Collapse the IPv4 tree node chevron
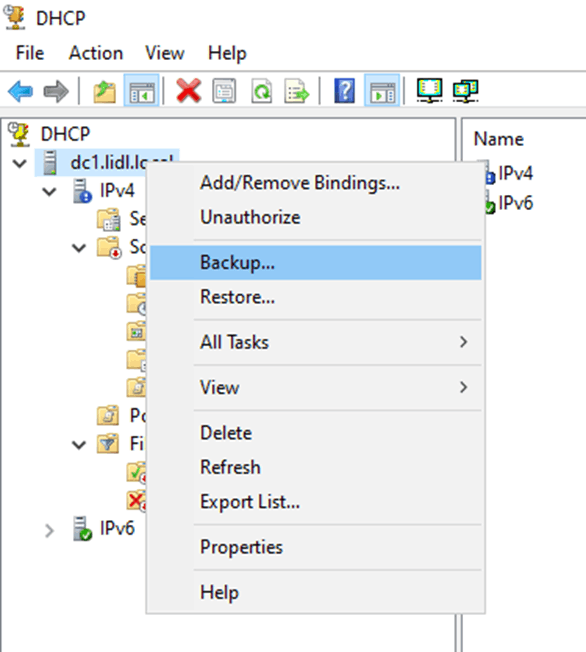The image size is (586, 652). (x=49, y=192)
